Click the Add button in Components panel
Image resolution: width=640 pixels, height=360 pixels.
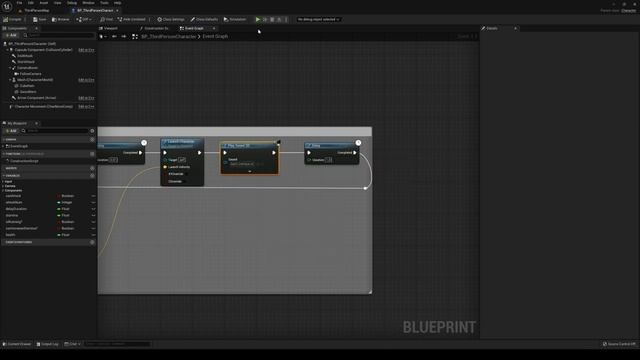[11, 36]
